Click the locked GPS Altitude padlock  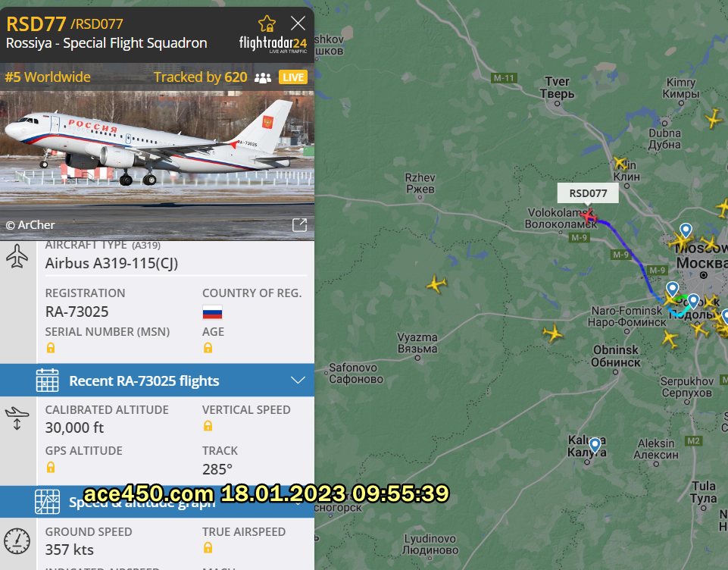(51, 467)
